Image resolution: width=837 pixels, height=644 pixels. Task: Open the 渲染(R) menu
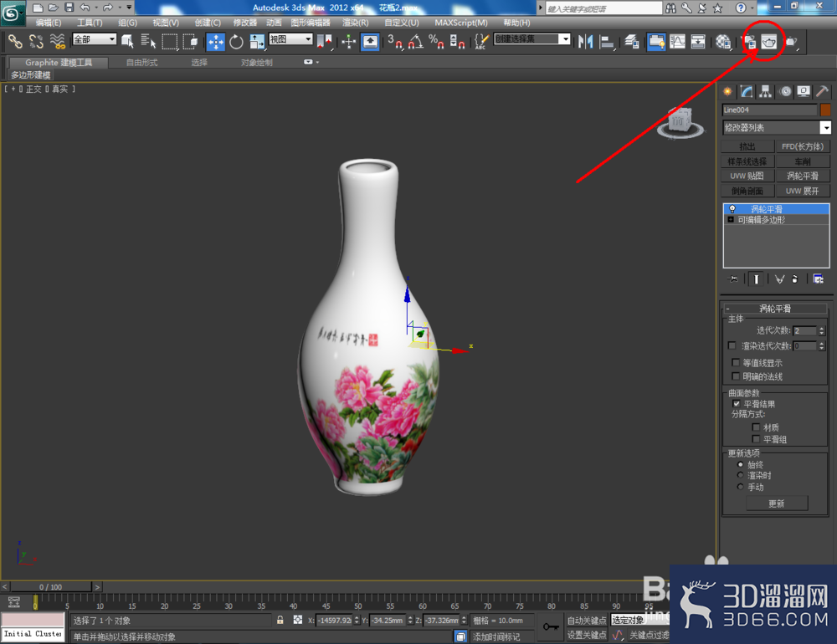click(356, 23)
